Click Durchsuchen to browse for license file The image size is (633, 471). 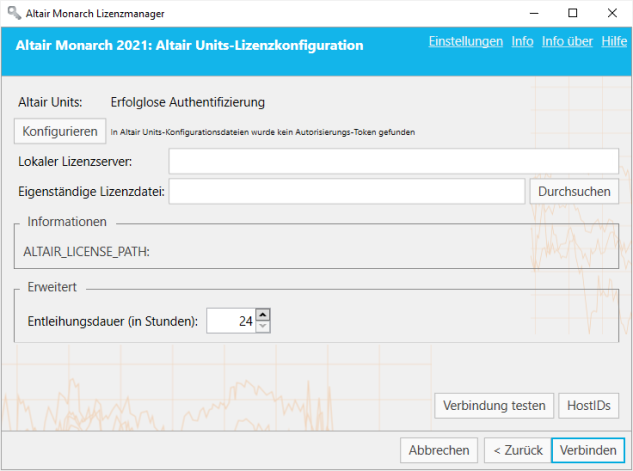point(574,191)
